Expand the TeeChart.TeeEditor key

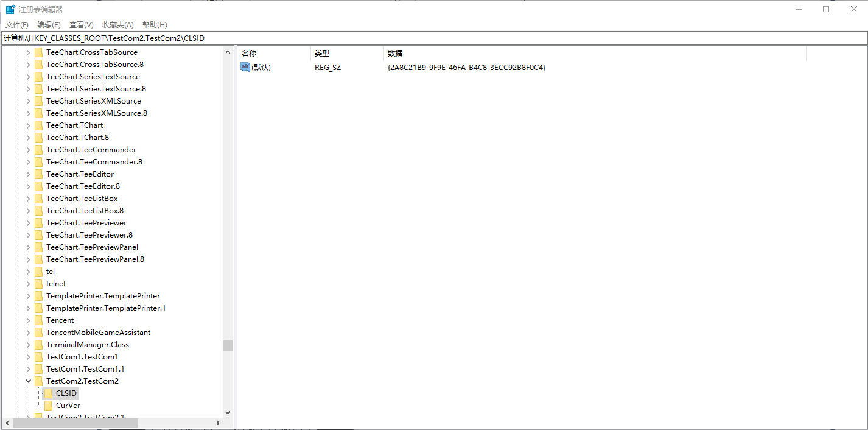[28, 174]
